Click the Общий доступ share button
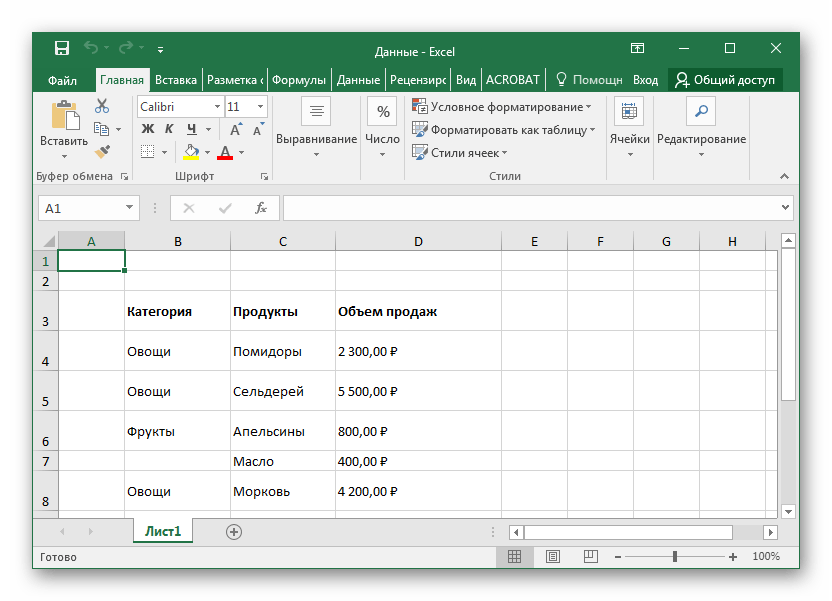 [x=725, y=80]
